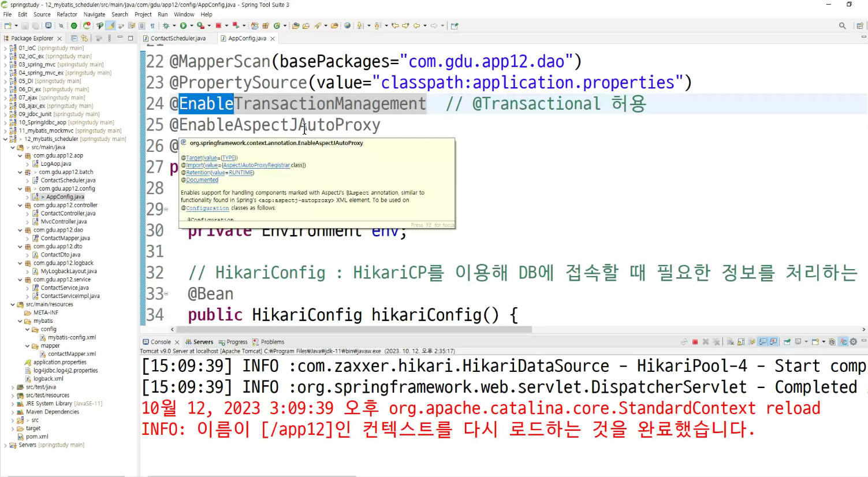Open the Display Selected Console dropdown arrow

(x=806, y=342)
